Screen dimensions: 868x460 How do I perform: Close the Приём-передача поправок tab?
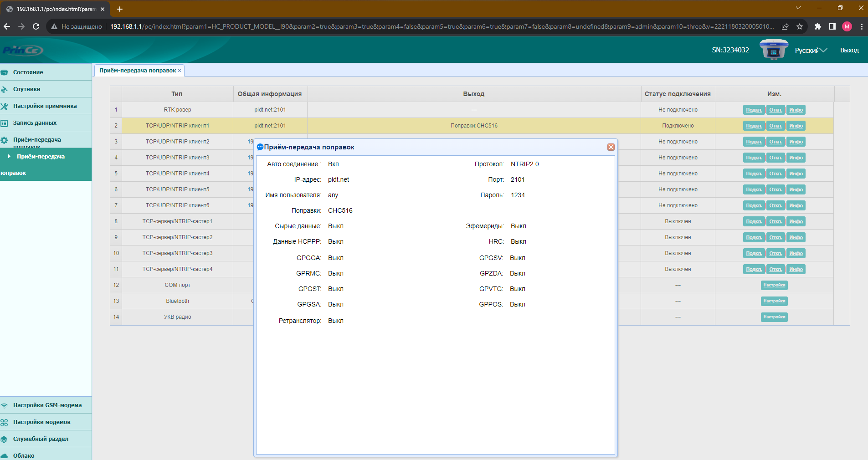pyautogui.click(x=180, y=71)
